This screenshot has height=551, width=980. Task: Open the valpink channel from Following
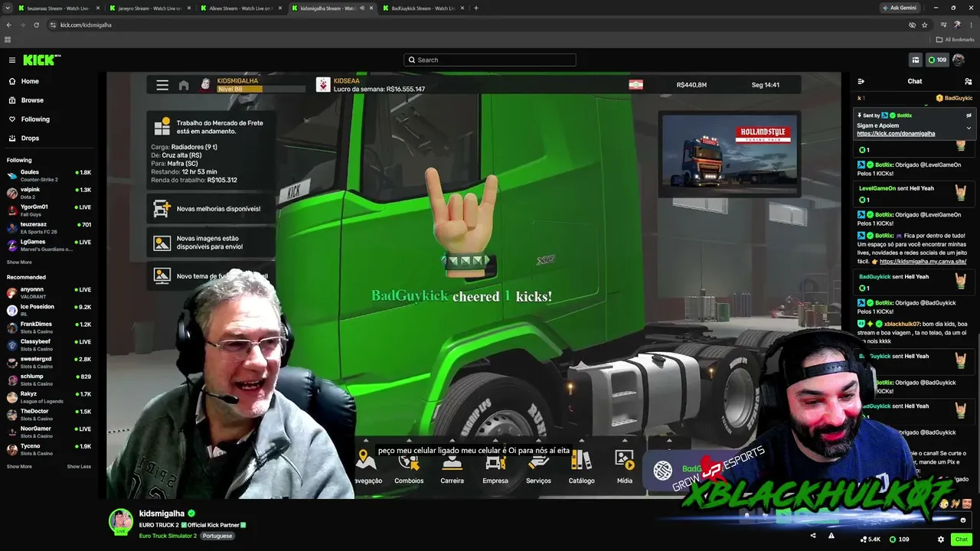point(49,193)
